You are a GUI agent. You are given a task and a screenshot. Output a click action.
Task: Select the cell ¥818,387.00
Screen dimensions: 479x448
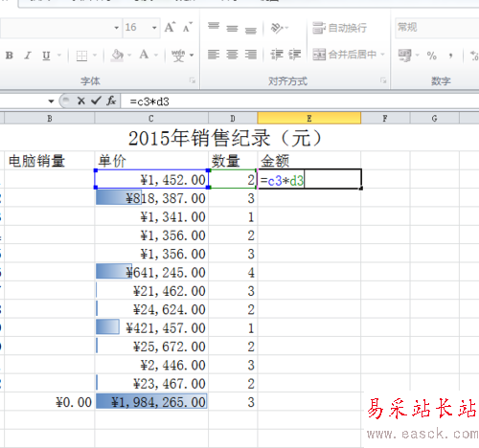tap(151, 198)
